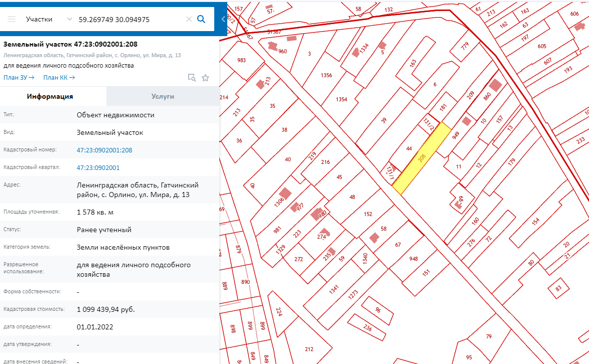This screenshot has height=364, width=589.
Task: Click parcel label 39 on the map
Action: point(383,121)
